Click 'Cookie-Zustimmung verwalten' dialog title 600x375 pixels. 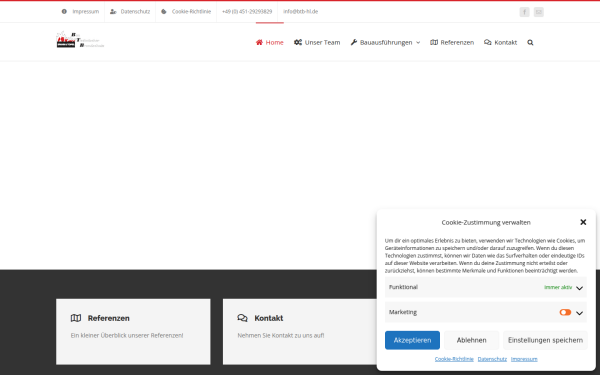(x=486, y=222)
